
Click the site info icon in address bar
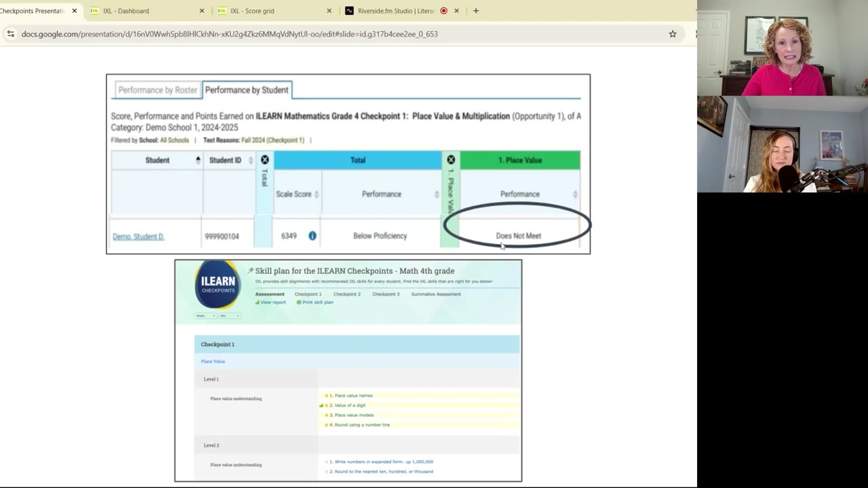click(x=10, y=34)
